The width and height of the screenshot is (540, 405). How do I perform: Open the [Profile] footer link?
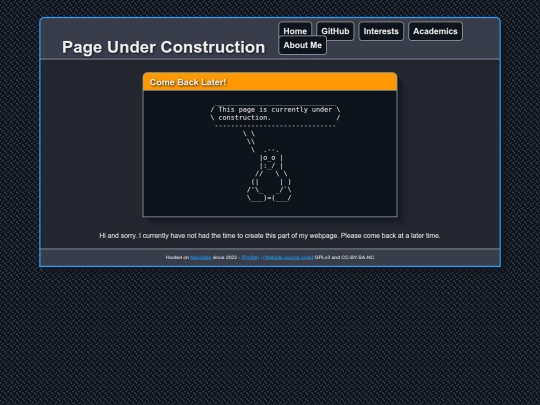pyautogui.click(x=250, y=257)
